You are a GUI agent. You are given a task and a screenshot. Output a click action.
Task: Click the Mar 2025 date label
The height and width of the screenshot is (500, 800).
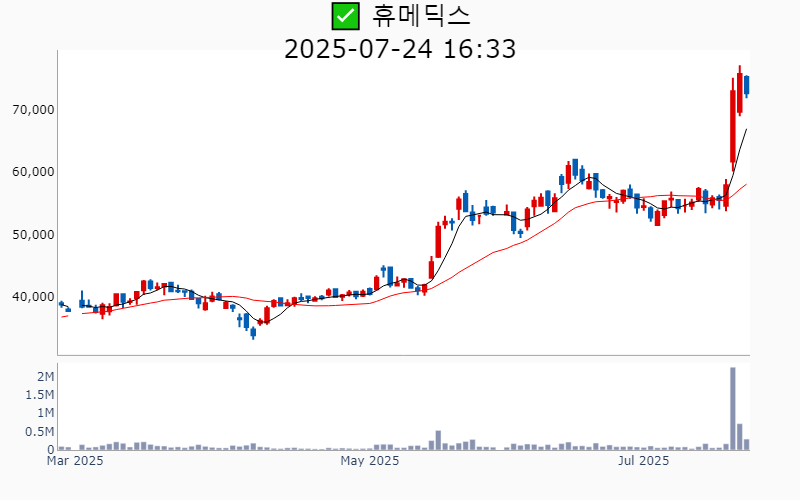pos(75,461)
